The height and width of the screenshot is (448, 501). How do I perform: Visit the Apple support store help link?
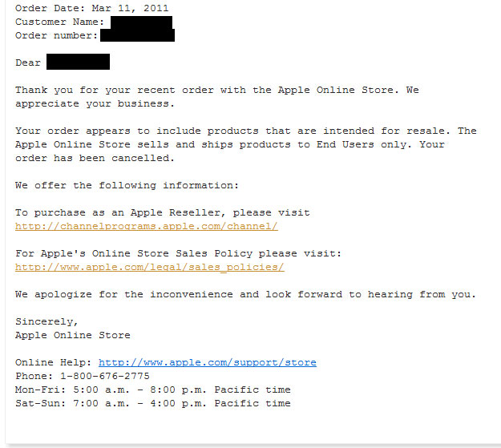208,363
